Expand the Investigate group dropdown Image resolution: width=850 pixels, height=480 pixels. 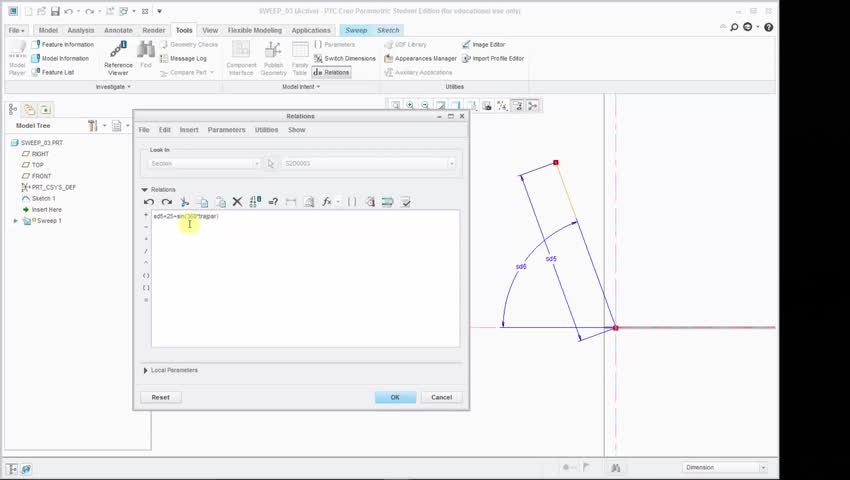point(113,87)
